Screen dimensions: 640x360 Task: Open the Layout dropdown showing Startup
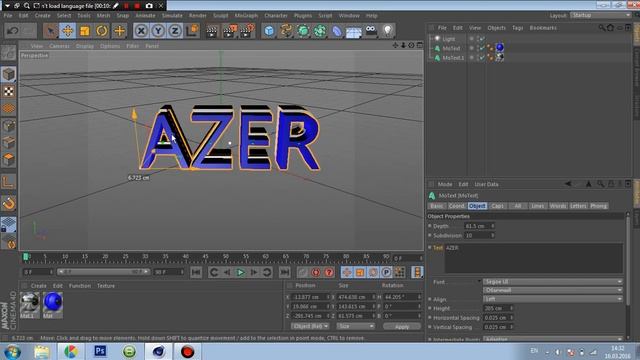[601, 15]
